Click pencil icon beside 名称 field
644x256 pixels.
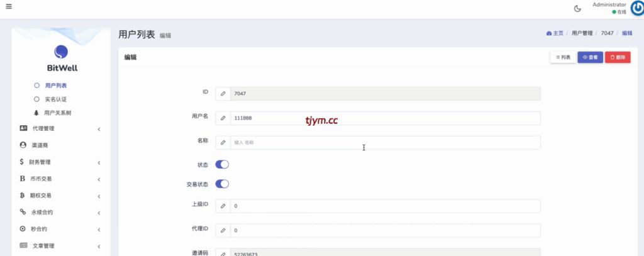click(223, 143)
